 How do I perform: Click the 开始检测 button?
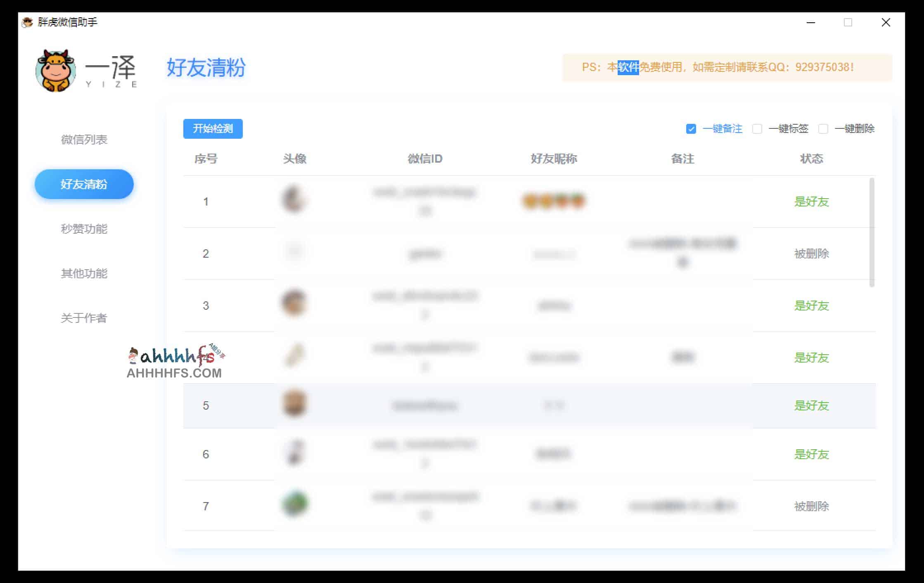(x=213, y=128)
